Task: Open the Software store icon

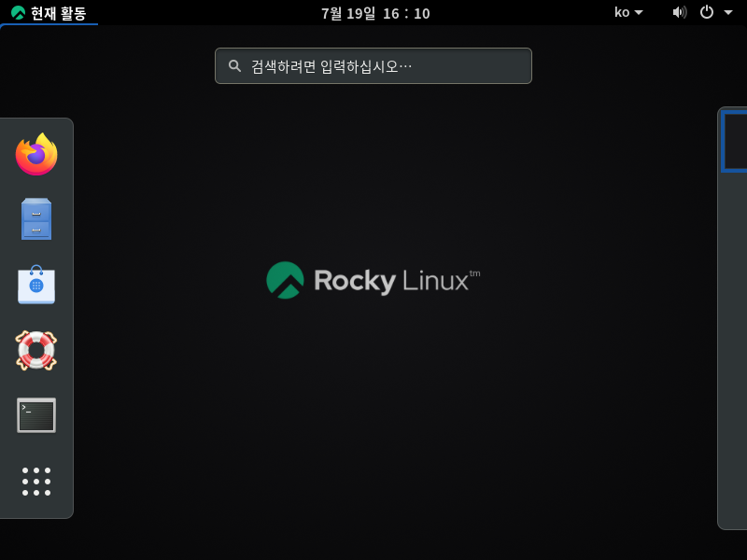Action: pyautogui.click(x=36, y=285)
